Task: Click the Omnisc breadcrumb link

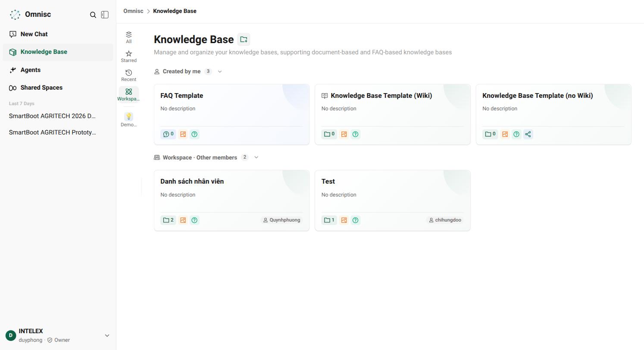Action: (133, 11)
